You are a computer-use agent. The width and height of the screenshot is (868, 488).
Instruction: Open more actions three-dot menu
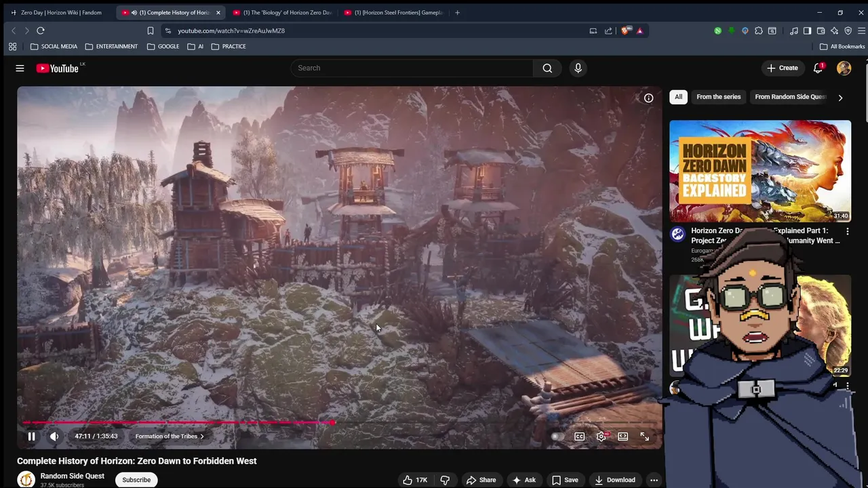point(654,480)
